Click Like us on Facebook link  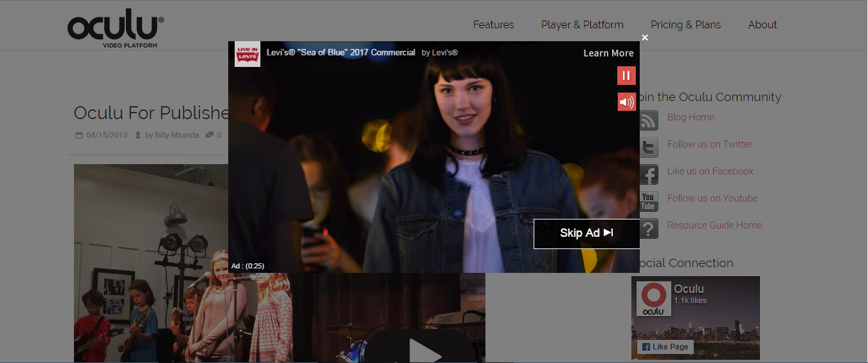point(710,171)
